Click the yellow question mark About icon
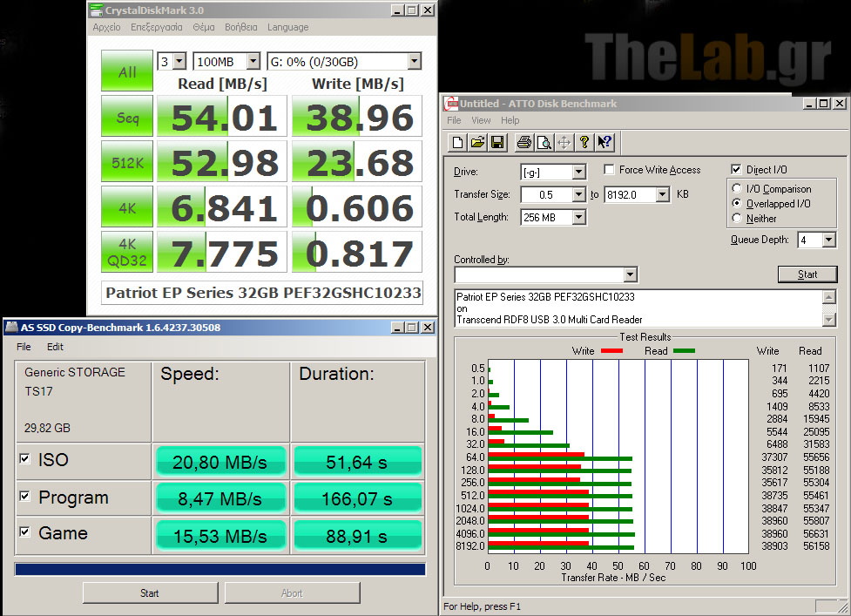Viewport: 851px width, 616px height. pos(584,142)
